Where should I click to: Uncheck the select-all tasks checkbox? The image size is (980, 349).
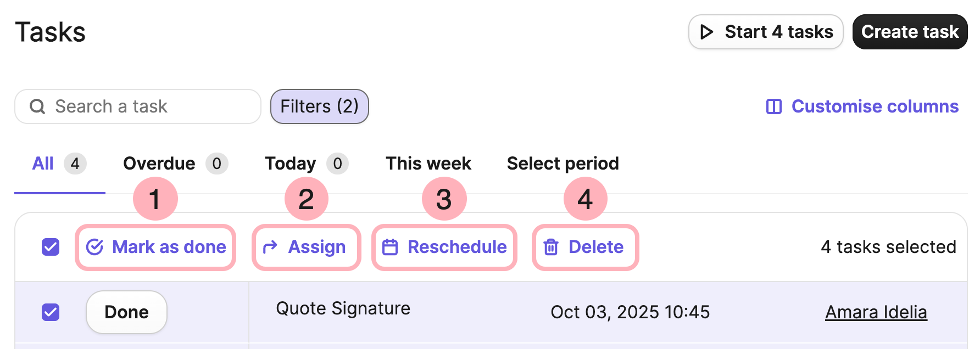tap(51, 247)
